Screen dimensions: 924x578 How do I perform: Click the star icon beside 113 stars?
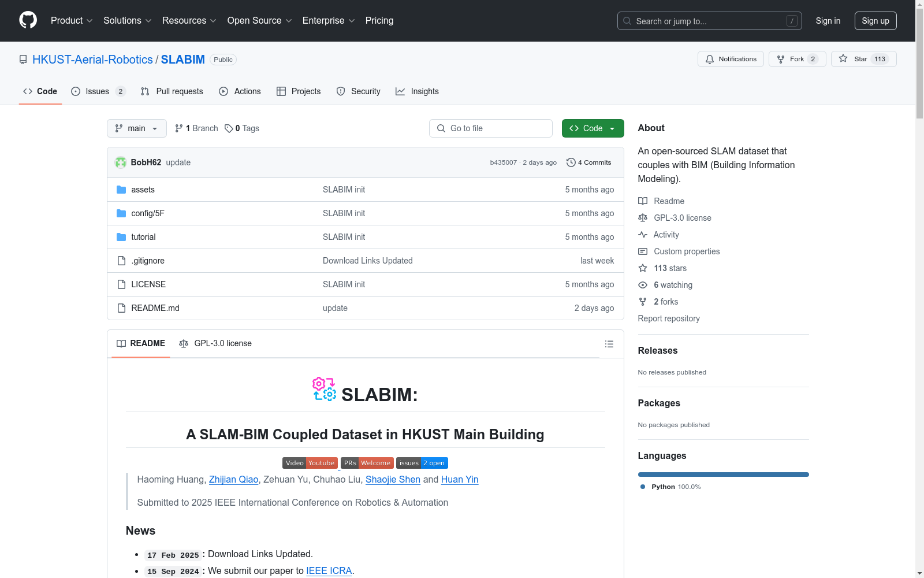tap(643, 268)
